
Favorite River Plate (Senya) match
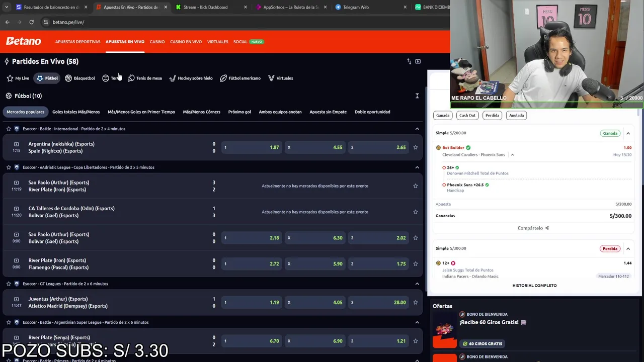[416, 341]
